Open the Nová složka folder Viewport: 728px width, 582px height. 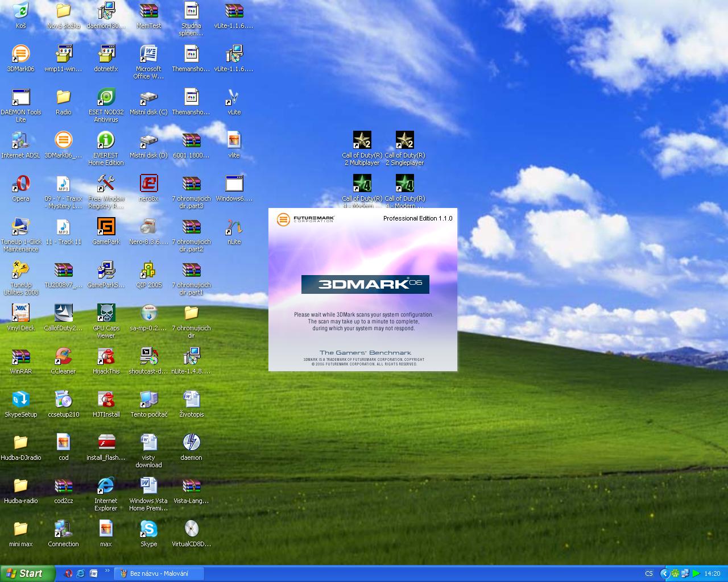(64, 11)
